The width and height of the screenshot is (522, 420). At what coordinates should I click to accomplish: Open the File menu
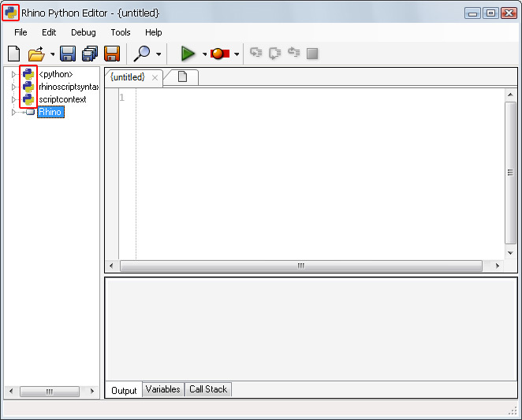point(21,32)
